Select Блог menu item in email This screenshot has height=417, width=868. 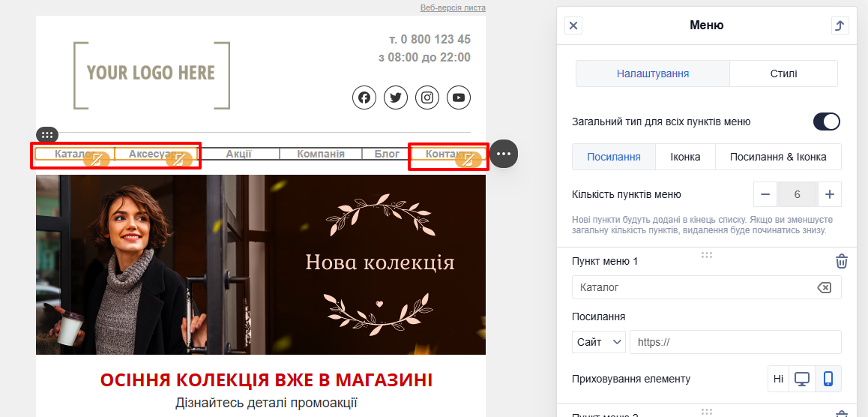[387, 154]
